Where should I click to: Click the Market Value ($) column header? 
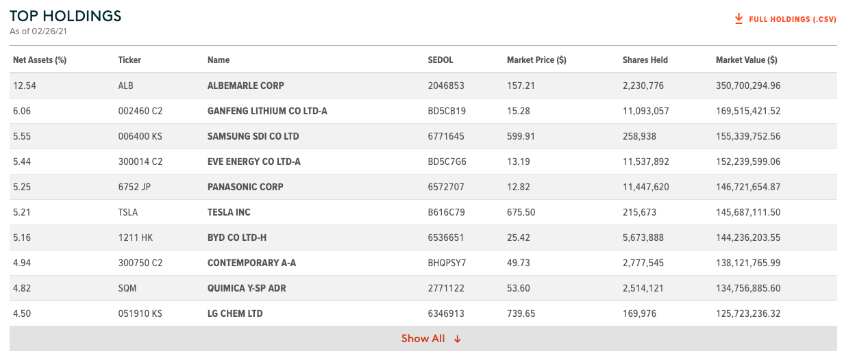point(746,60)
